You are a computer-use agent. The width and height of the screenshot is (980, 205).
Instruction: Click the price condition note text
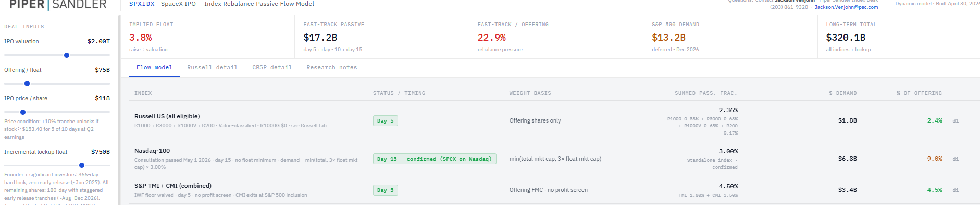[51, 129]
